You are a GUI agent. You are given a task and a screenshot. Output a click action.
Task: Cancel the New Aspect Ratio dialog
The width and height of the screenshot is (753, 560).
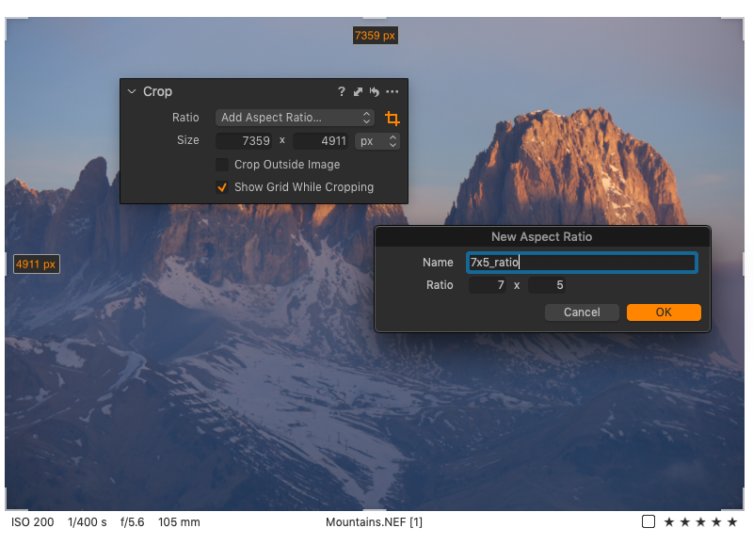pos(582,312)
